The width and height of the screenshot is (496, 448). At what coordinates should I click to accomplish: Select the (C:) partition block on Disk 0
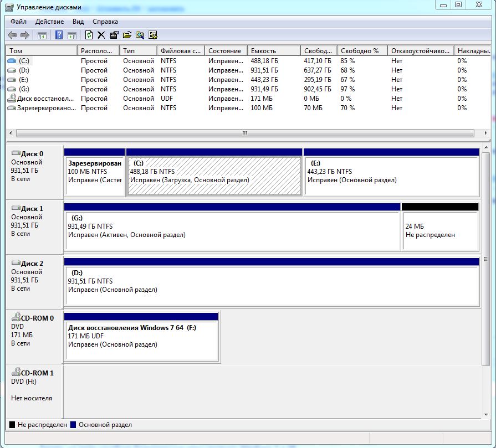214,176
